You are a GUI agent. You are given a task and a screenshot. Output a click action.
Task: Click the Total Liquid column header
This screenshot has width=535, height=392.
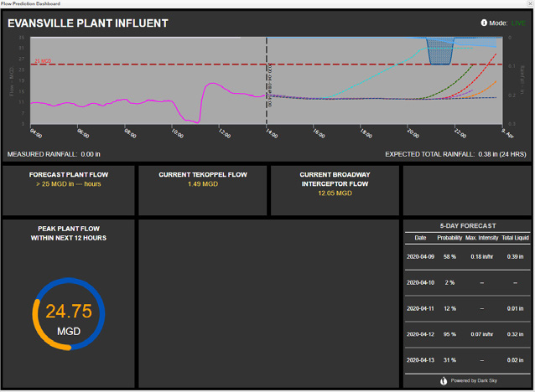[515, 238]
